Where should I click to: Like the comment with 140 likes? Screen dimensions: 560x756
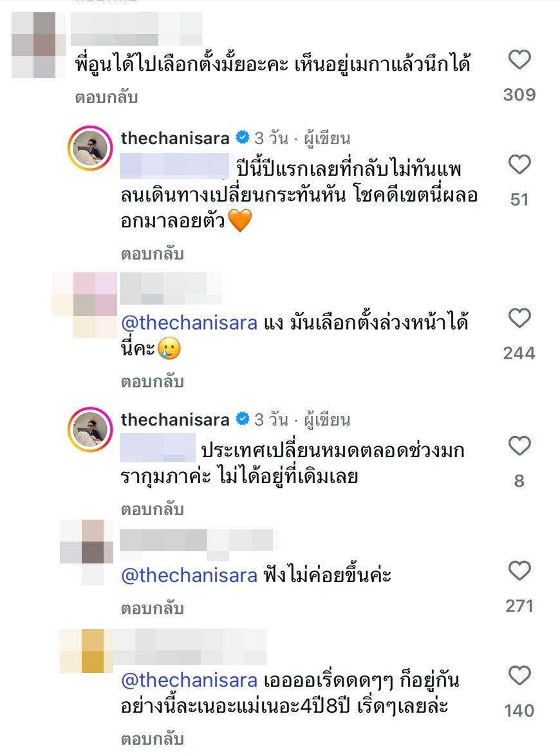[x=519, y=676]
